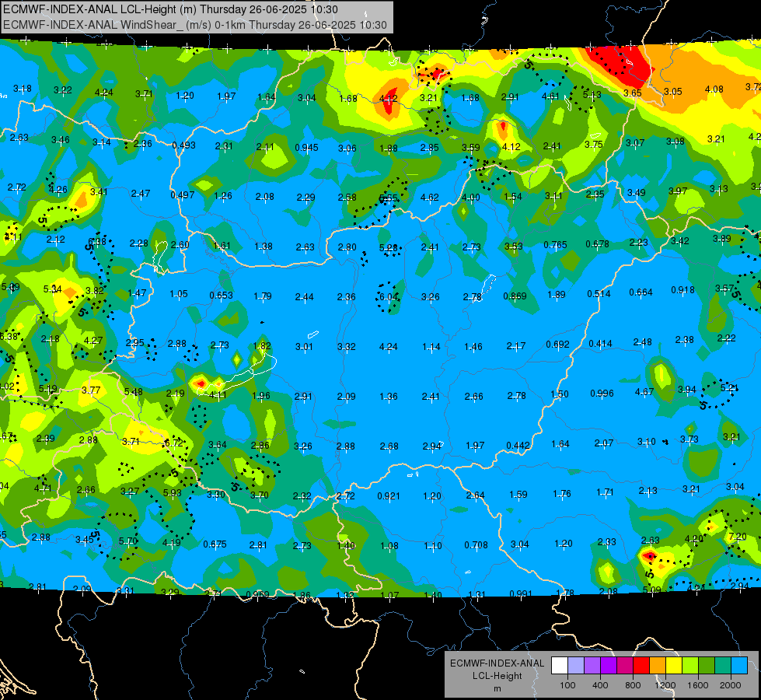Click the wind shear value 0.414

[x=600, y=344]
